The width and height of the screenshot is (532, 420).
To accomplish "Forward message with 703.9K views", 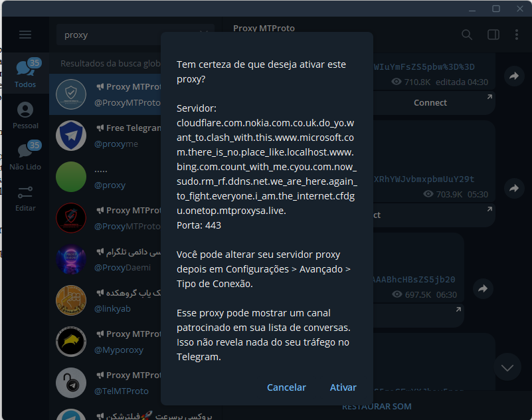I will pos(514,188).
